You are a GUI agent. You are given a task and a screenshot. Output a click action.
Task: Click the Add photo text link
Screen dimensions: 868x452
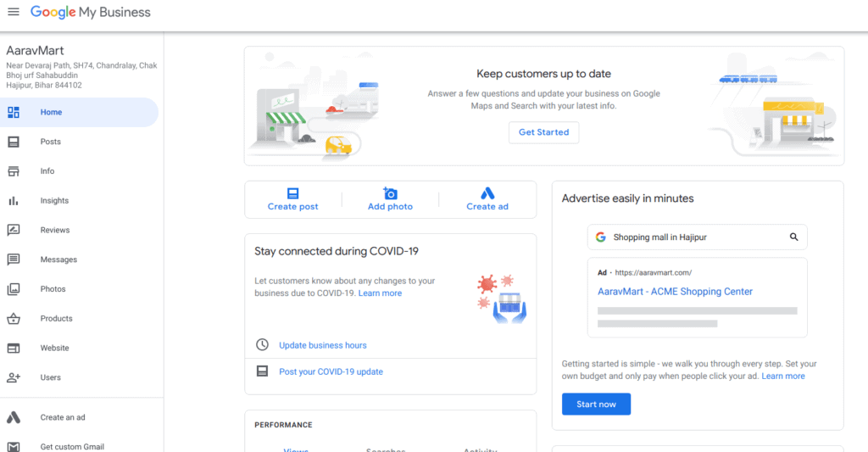point(390,207)
